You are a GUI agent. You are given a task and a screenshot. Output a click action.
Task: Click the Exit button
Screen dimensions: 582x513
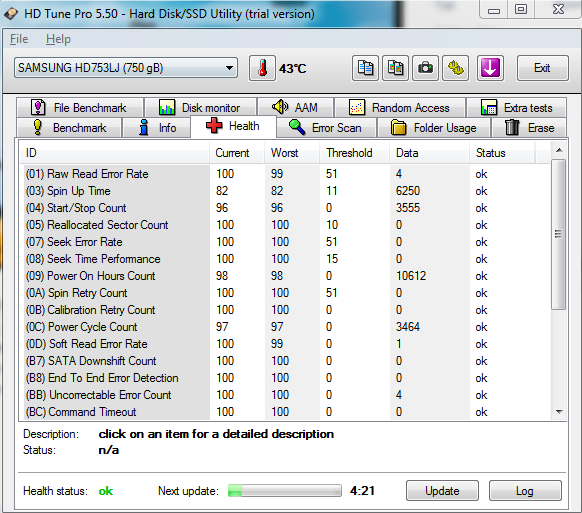(542, 68)
